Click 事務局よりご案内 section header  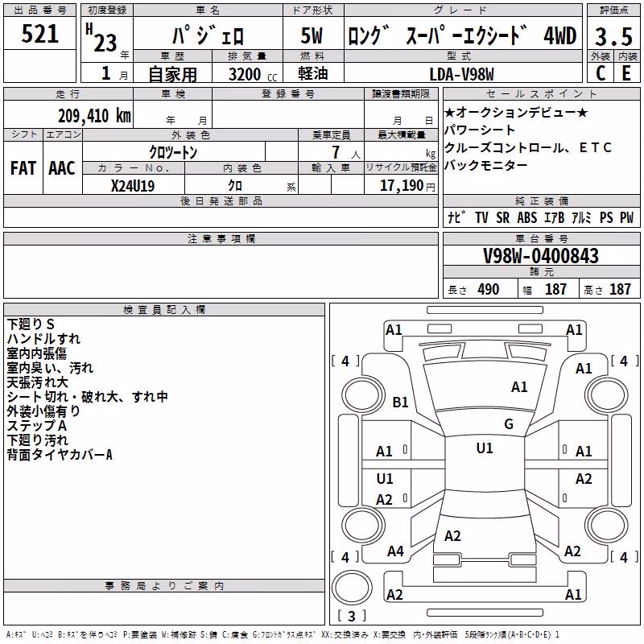pos(164,586)
